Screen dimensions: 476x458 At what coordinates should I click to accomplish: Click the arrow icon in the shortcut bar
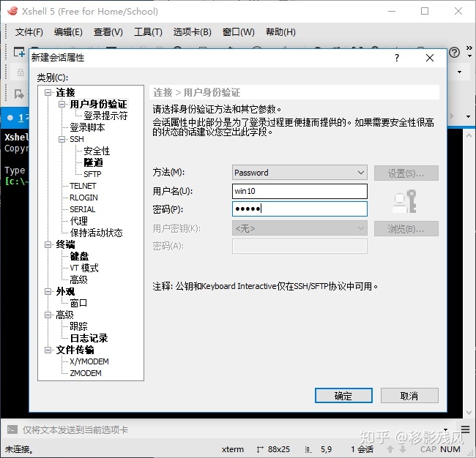pyautogui.click(x=19, y=94)
